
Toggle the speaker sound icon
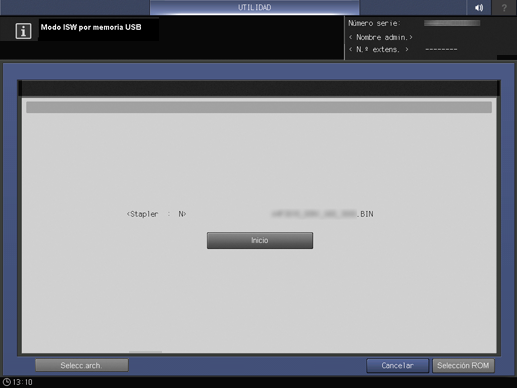point(479,7)
